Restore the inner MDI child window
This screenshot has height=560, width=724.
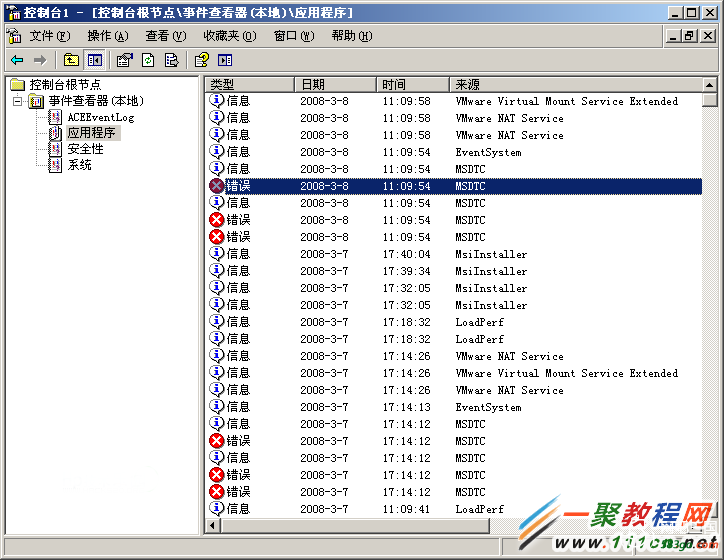coord(690,36)
